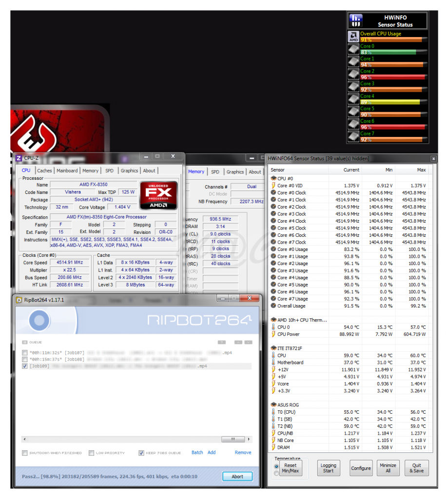Select the Reset Min/Max temperature radio button
This screenshot has width=448, height=499.
tap(276, 465)
